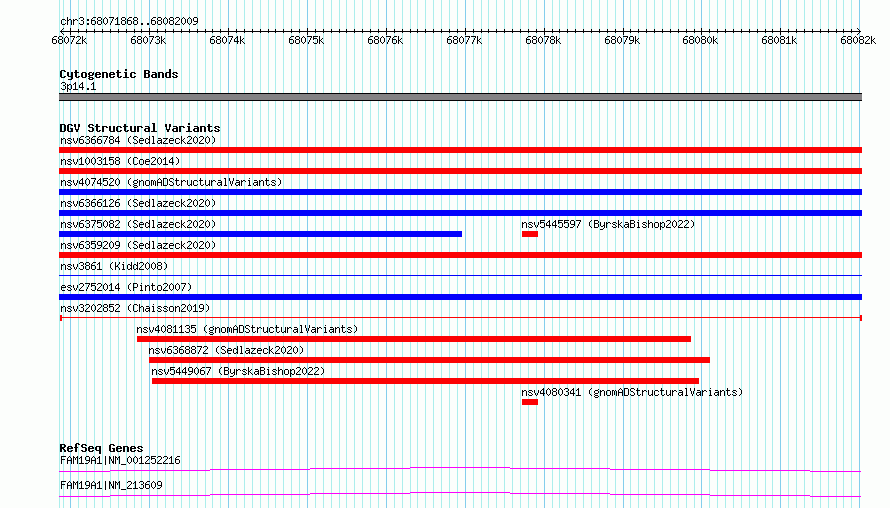Click the 68073k ruler tick label
890x508 pixels.
tap(148, 40)
